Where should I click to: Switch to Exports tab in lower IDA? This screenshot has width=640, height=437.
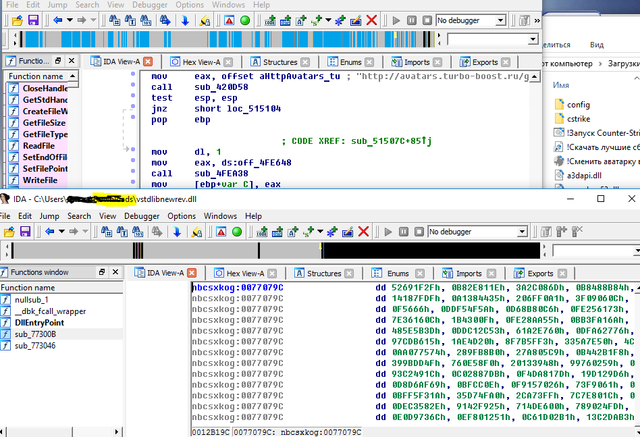(540, 273)
